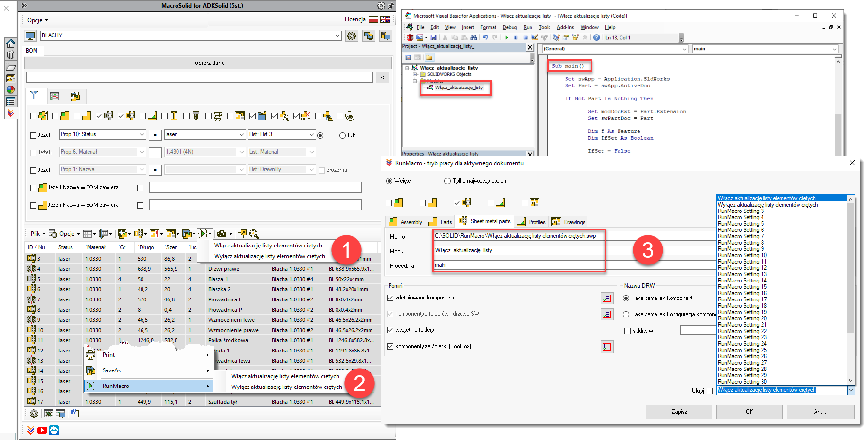
Task: Click the Undo arrow in VBA toolbar
Action: pos(485,37)
